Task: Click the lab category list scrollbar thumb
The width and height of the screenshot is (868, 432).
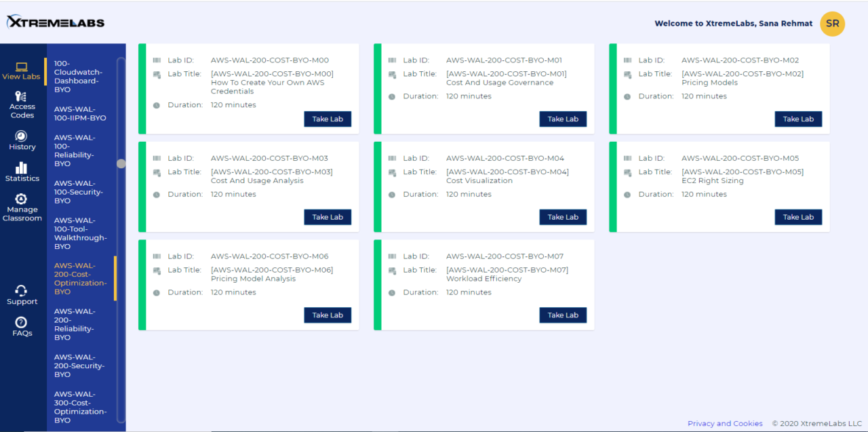Action: tap(121, 163)
